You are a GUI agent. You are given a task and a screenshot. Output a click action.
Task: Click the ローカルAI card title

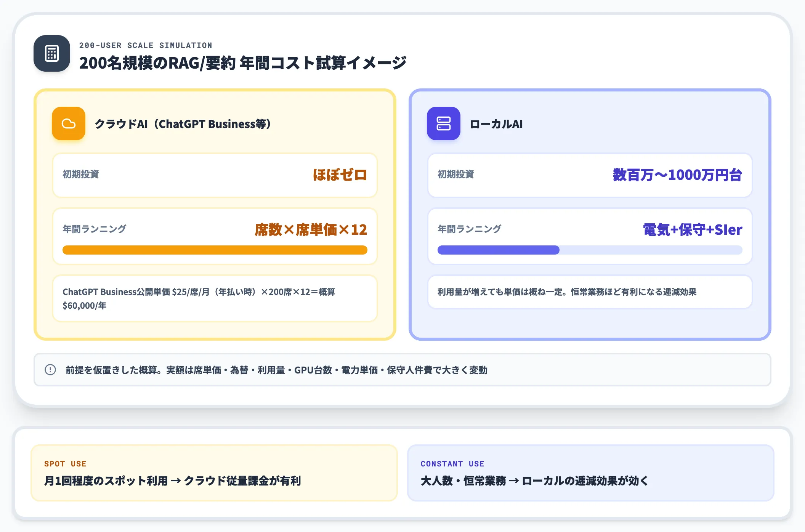(496, 124)
